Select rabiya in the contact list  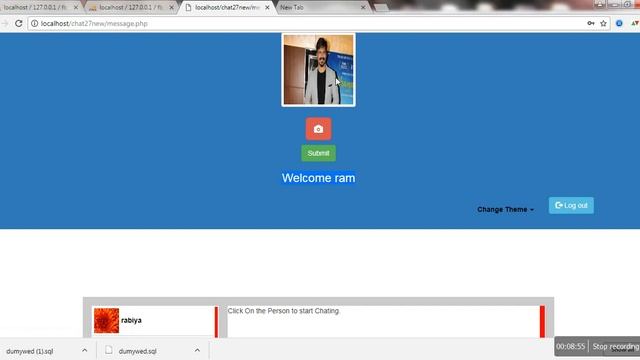(x=153, y=320)
